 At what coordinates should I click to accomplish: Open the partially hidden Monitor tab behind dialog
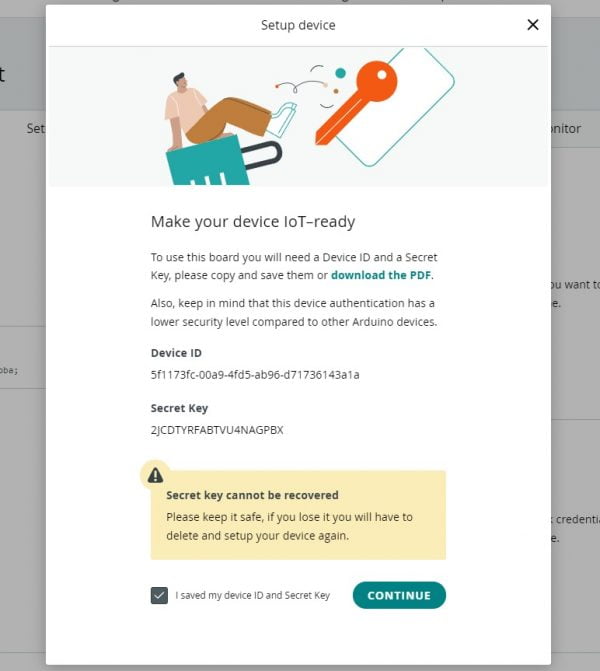coord(566,128)
